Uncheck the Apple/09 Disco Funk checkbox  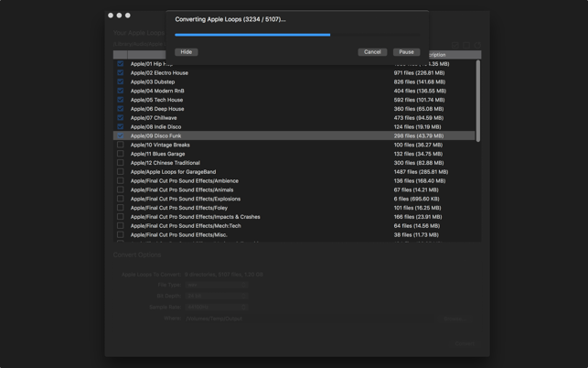(121, 135)
